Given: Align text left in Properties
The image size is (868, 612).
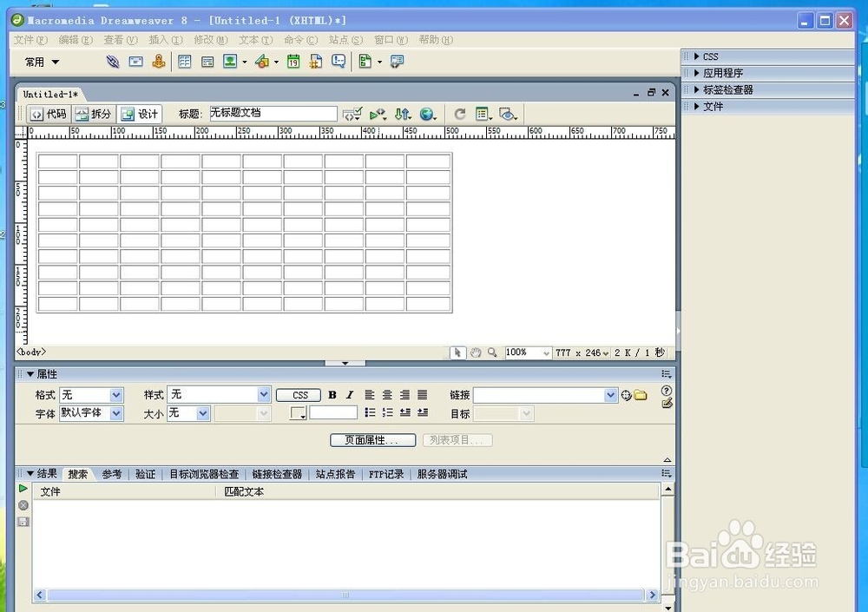Looking at the screenshot, I should [370, 395].
